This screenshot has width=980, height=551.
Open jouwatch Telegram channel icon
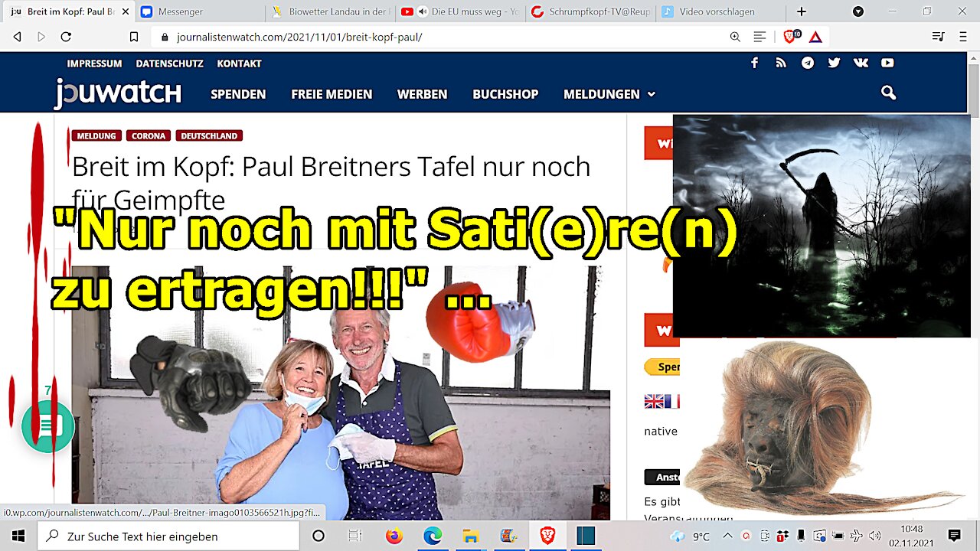tap(808, 63)
